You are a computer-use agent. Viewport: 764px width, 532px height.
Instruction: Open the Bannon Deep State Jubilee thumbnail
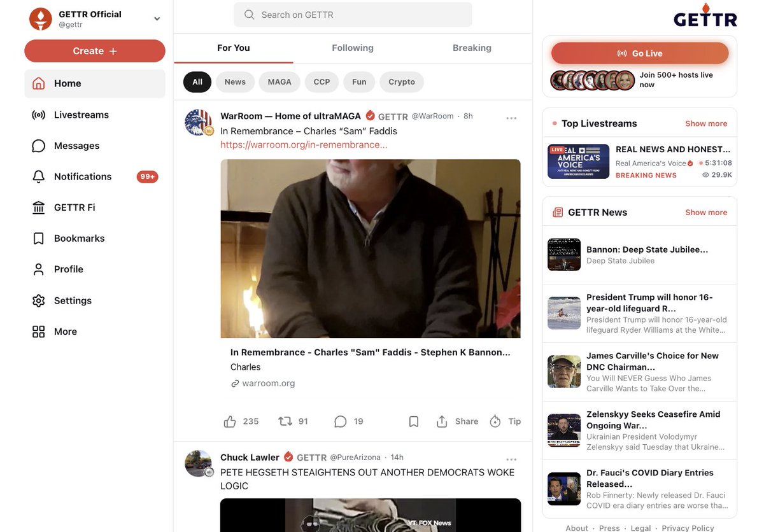coord(564,255)
